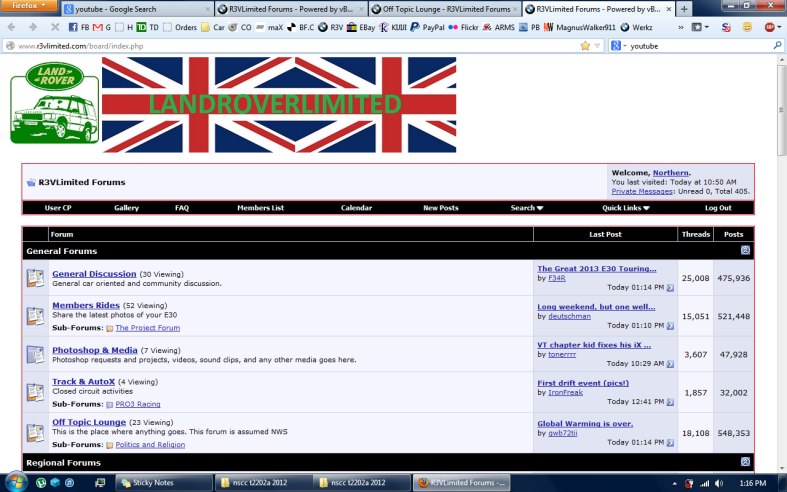Open the FB Facebook bookmark

(79, 27)
